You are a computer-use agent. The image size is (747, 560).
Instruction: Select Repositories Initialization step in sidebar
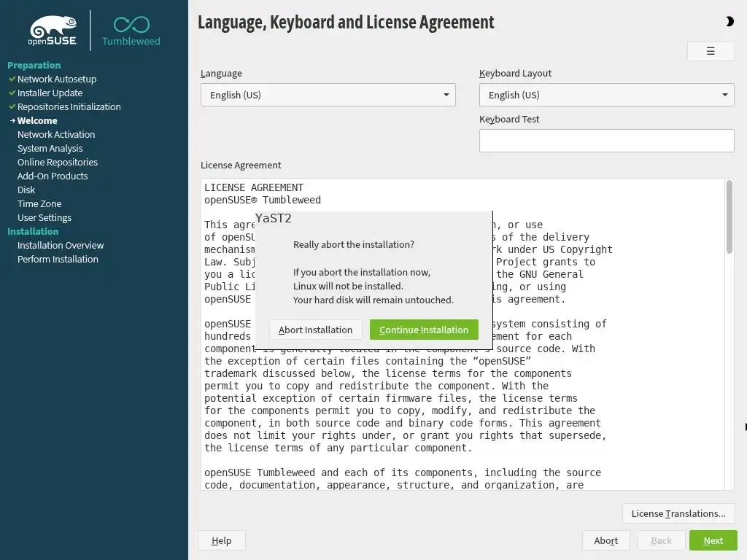pyautogui.click(x=69, y=106)
